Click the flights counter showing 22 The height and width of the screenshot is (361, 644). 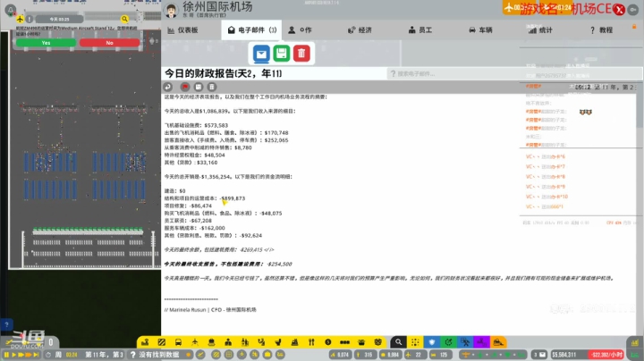(415, 355)
